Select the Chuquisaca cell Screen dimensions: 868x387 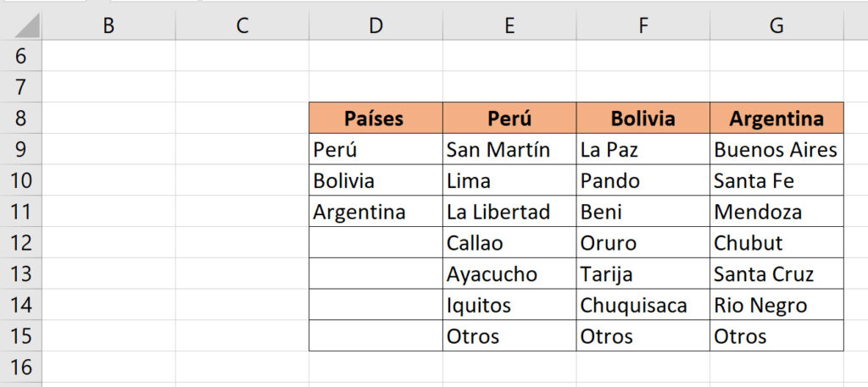(x=643, y=305)
